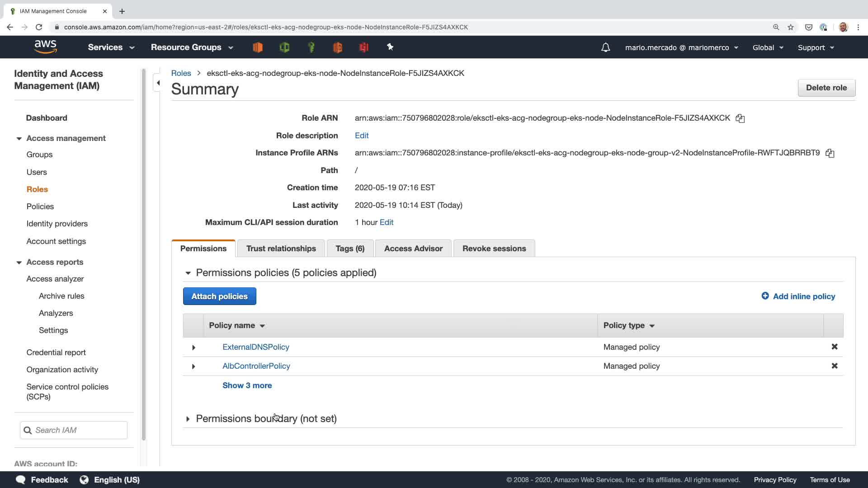Expand the Permissions boundary section

[188, 419]
